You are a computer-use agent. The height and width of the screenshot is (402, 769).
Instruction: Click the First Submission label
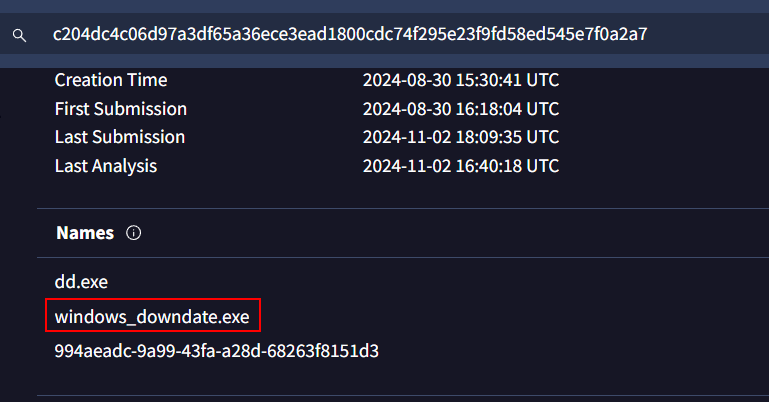121,109
